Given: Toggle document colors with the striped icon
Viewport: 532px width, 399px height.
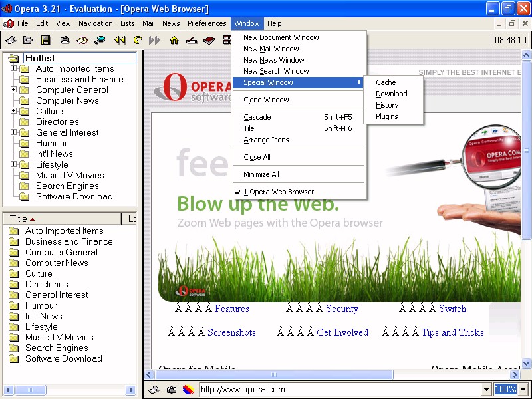Looking at the screenshot, I should [188, 390].
